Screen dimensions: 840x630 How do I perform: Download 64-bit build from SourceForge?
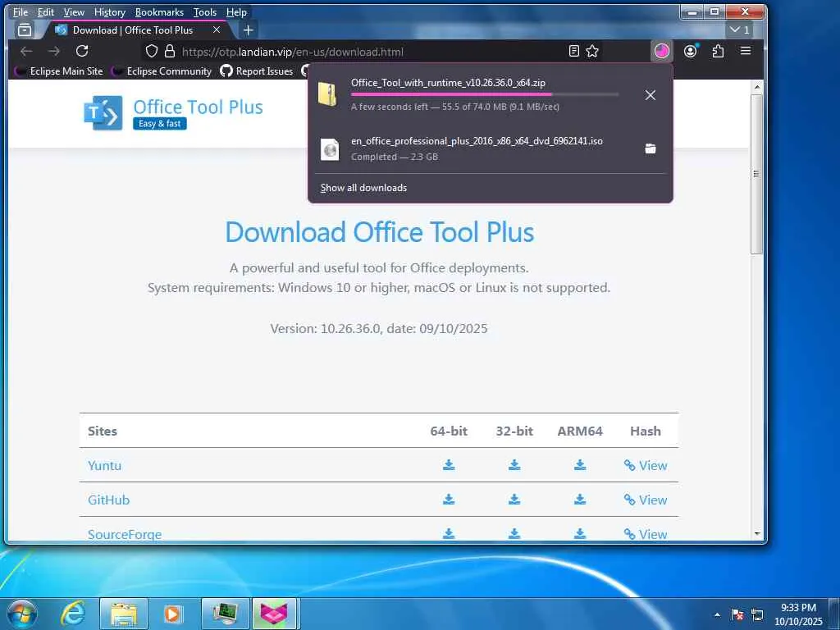tap(449, 533)
